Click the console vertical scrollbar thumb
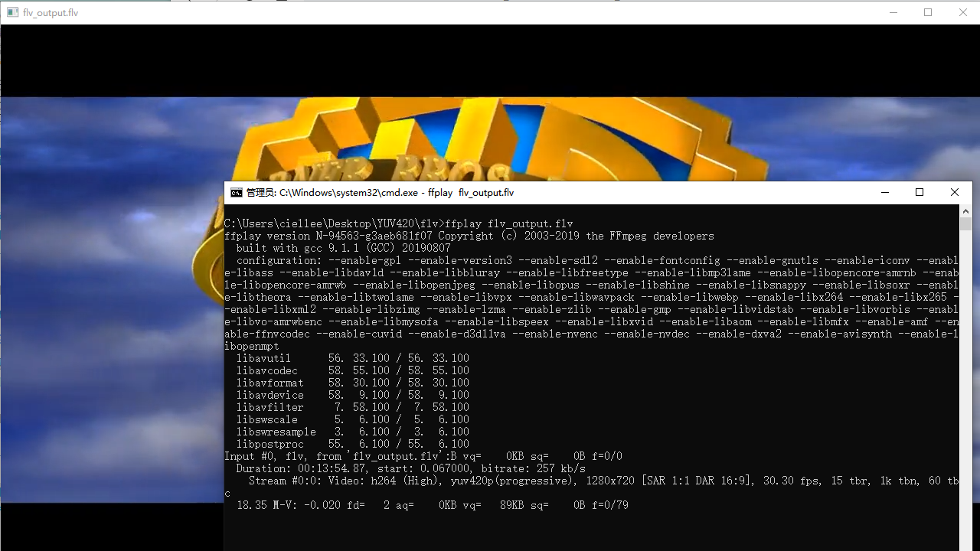Screen dimensions: 980x551 (x=965, y=223)
